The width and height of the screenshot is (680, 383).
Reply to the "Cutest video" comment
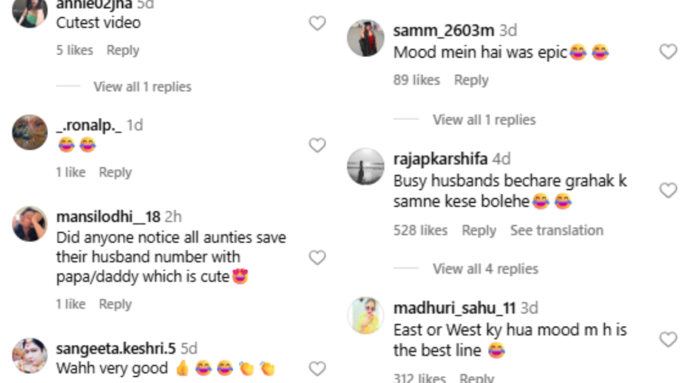(123, 50)
